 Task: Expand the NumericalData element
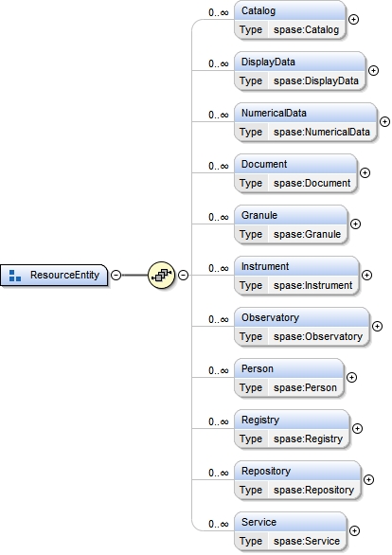click(384, 122)
